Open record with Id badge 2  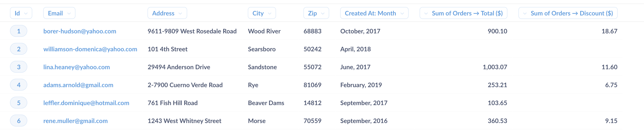(x=19, y=49)
